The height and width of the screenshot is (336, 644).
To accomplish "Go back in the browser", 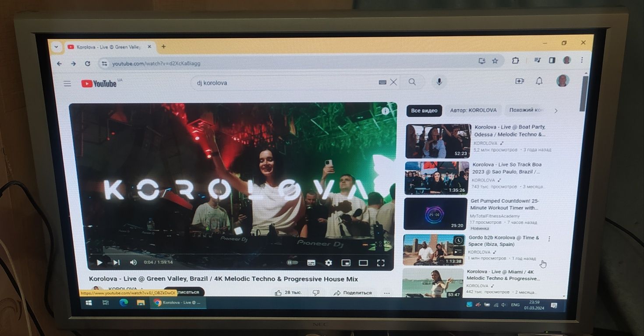I will pos(60,64).
